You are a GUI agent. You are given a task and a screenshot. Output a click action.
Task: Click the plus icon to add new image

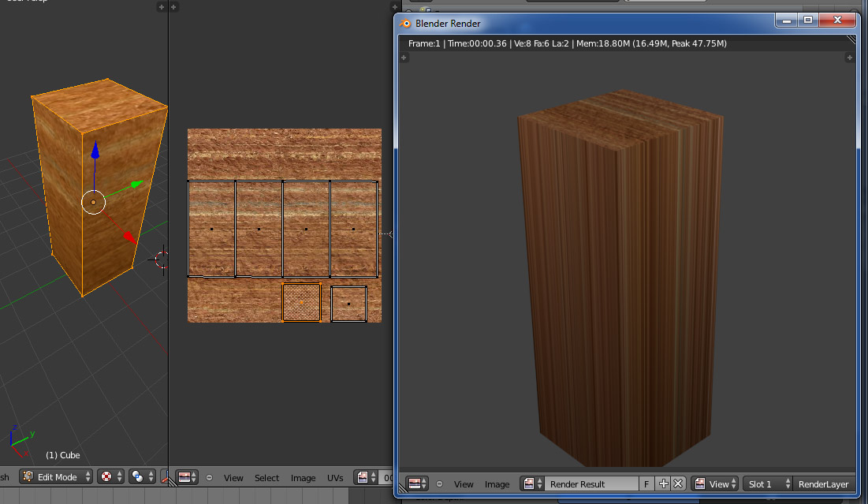(x=663, y=484)
